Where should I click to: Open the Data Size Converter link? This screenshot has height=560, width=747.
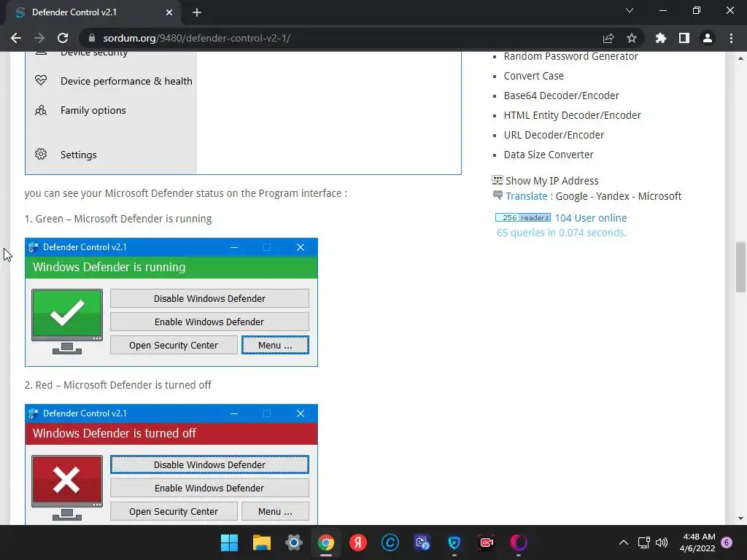(x=549, y=155)
